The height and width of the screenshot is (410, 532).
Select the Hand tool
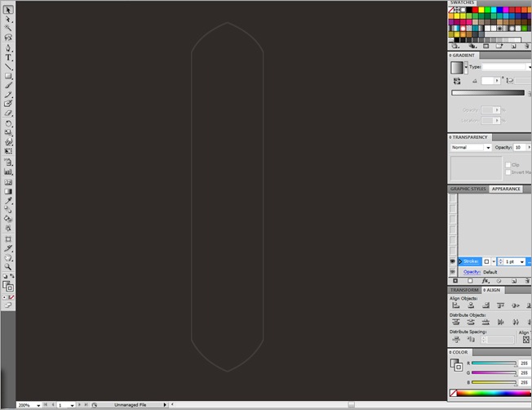pyautogui.click(x=8, y=257)
